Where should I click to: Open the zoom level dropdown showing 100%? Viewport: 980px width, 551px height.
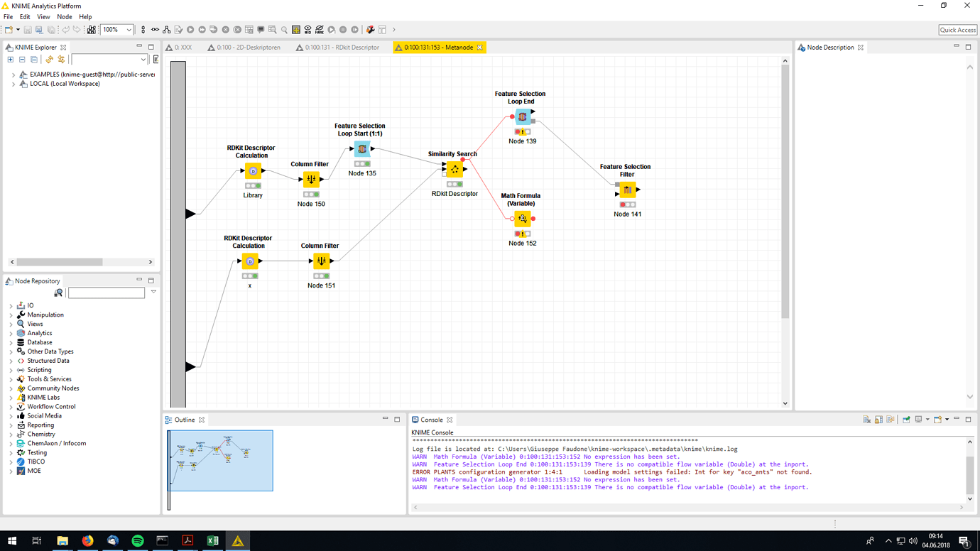pyautogui.click(x=129, y=30)
